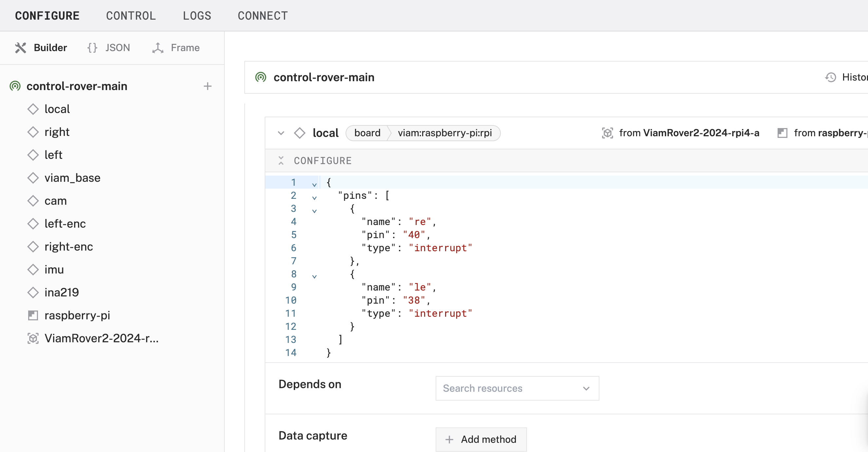
Task: Select the imu component in sidebar
Action: [x=55, y=269]
